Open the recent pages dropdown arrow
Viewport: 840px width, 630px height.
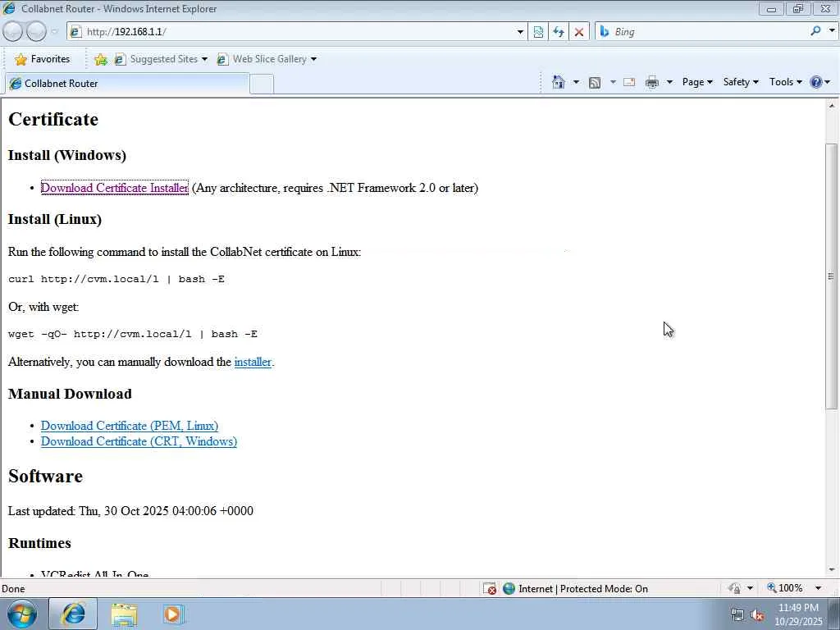click(x=54, y=32)
